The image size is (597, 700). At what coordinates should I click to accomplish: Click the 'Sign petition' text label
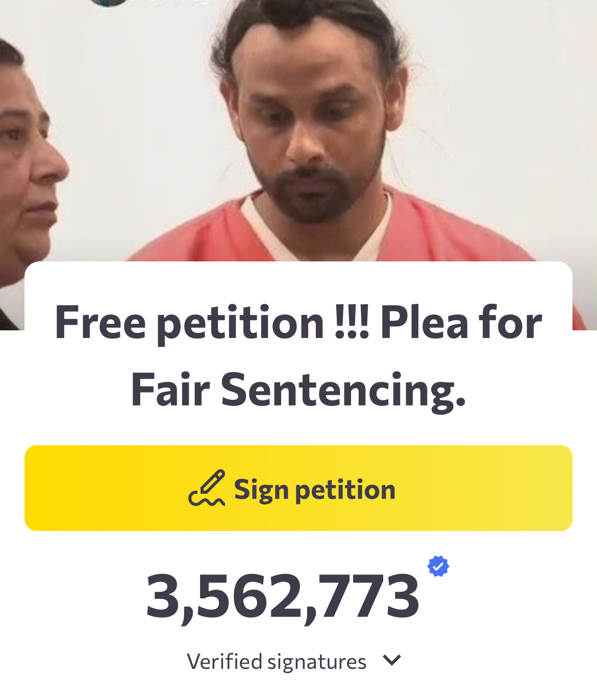click(314, 490)
